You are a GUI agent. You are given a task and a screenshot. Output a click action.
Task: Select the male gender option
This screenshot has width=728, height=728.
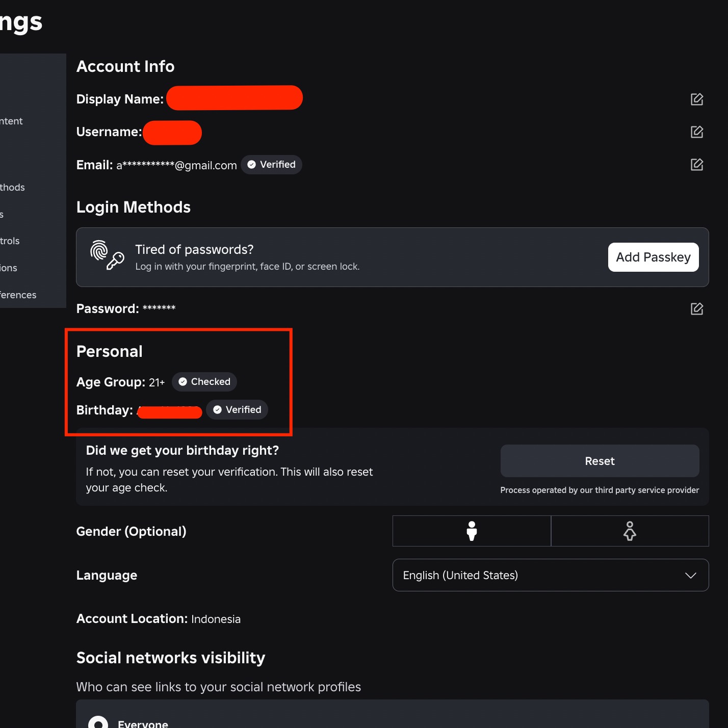coord(471,531)
